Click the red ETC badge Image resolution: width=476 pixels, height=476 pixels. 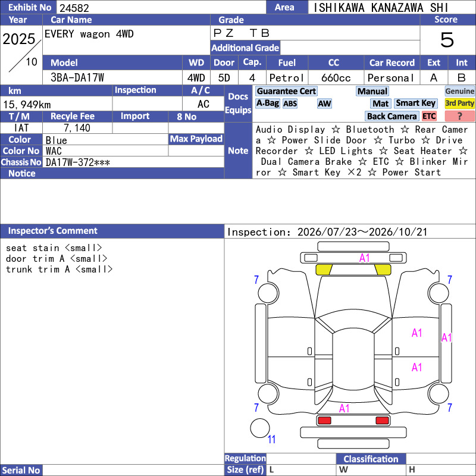(429, 116)
